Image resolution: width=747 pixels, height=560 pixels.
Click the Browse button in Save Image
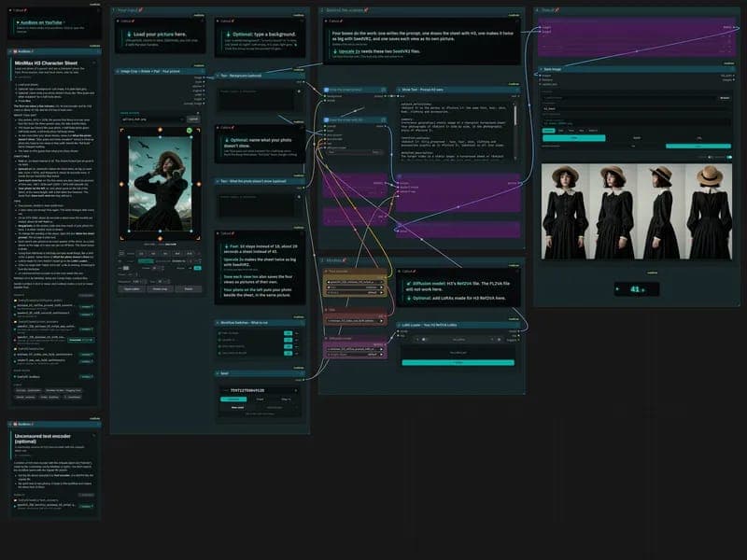pyautogui.click(x=725, y=98)
